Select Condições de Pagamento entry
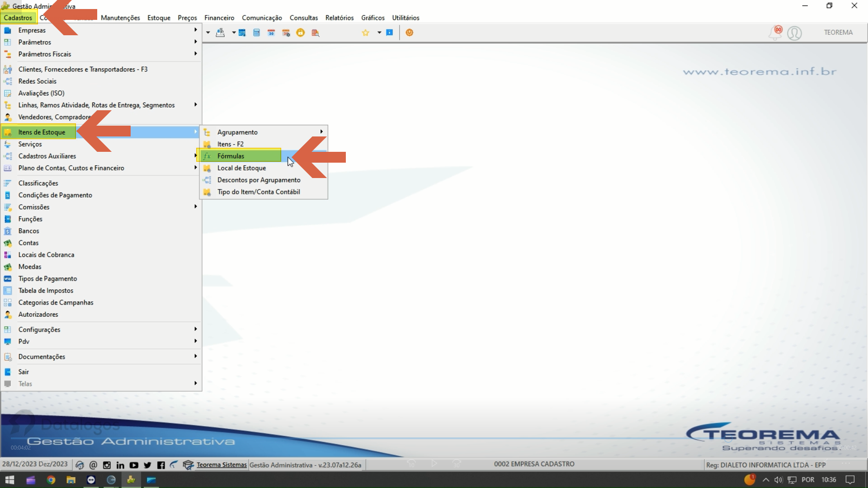The height and width of the screenshot is (488, 868). coord(101,195)
